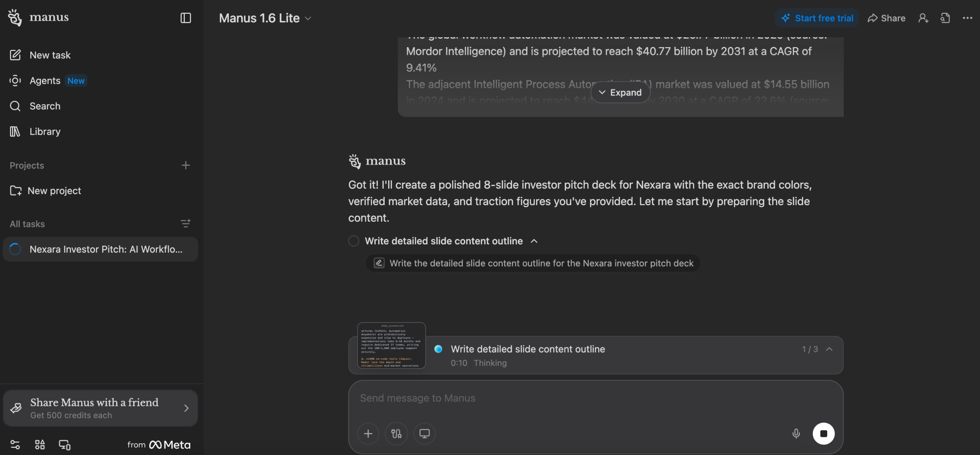Open the All tasks filter icon
The width and height of the screenshot is (980, 455).
click(x=186, y=224)
